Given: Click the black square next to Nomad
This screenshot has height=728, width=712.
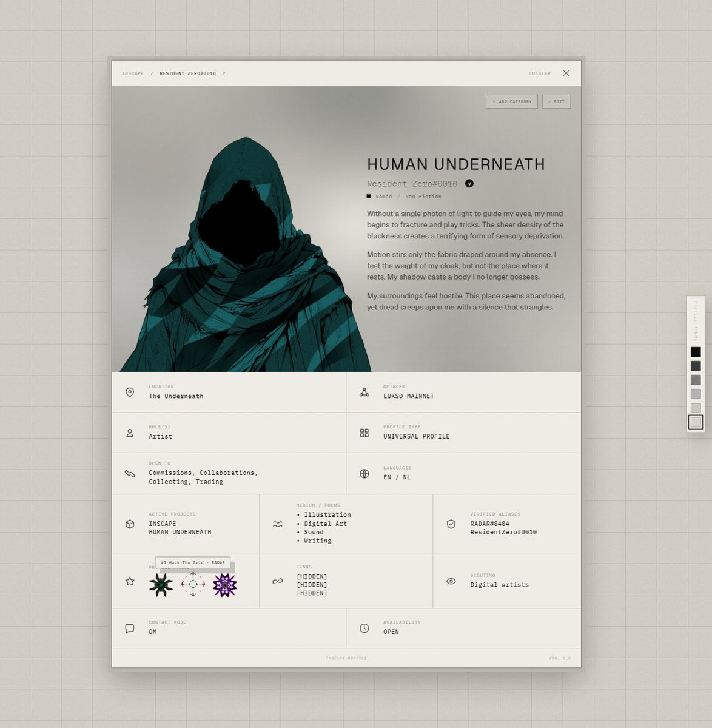Looking at the screenshot, I should click(x=368, y=197).
